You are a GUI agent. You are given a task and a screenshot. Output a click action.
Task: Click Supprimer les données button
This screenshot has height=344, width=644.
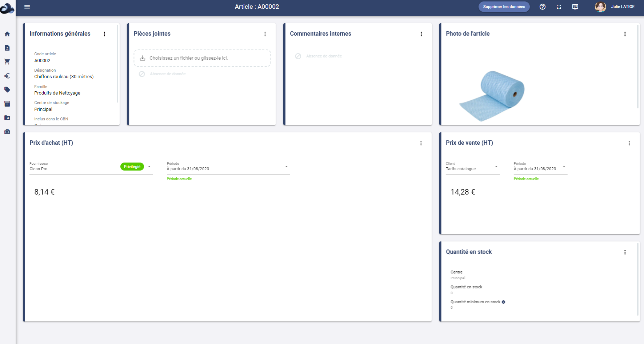[x=504, y=7]
